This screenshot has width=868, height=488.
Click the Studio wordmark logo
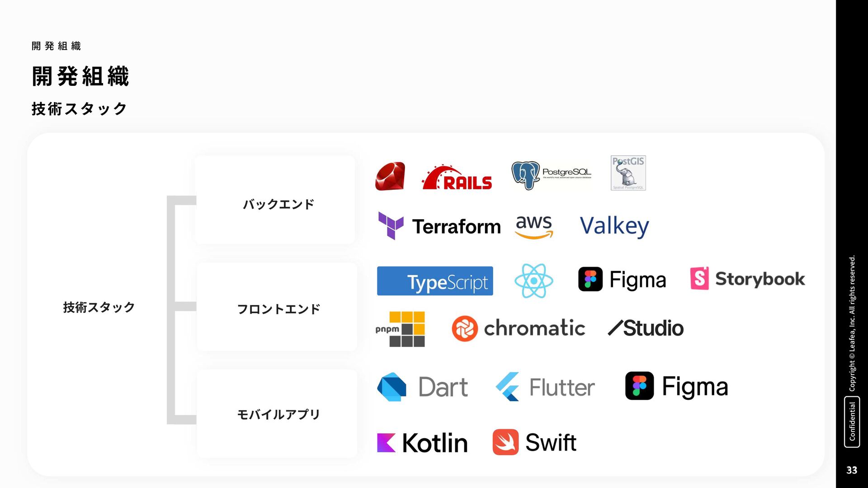point(646,328)
